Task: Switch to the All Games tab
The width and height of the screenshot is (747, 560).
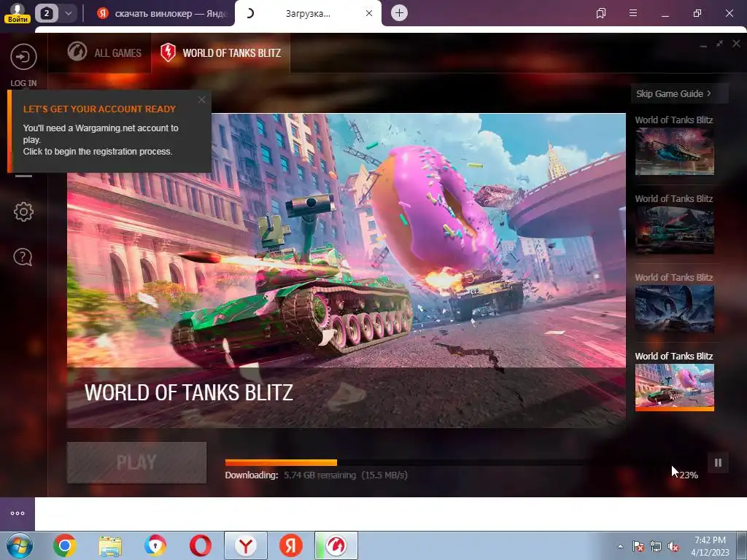Action: [x=104, y=52]
